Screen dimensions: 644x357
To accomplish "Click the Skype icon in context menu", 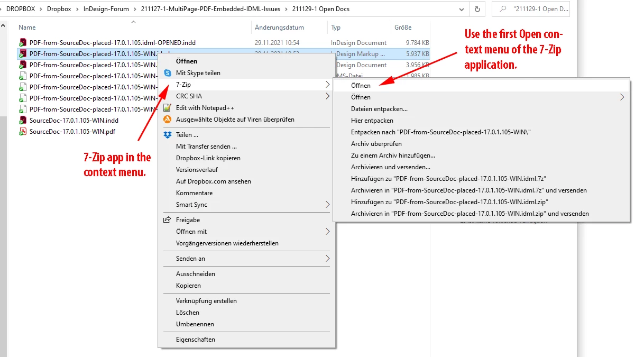I will (x=168, y=73).
